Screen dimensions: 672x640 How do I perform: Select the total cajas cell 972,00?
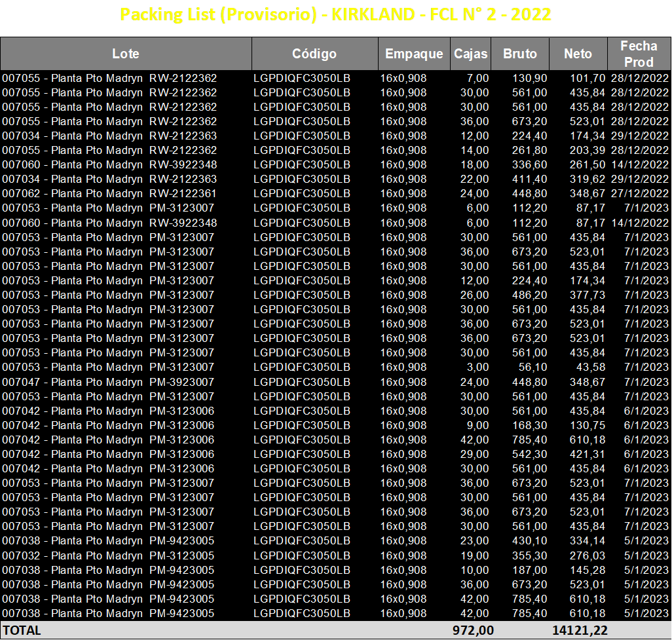click(x=473, y=631)
